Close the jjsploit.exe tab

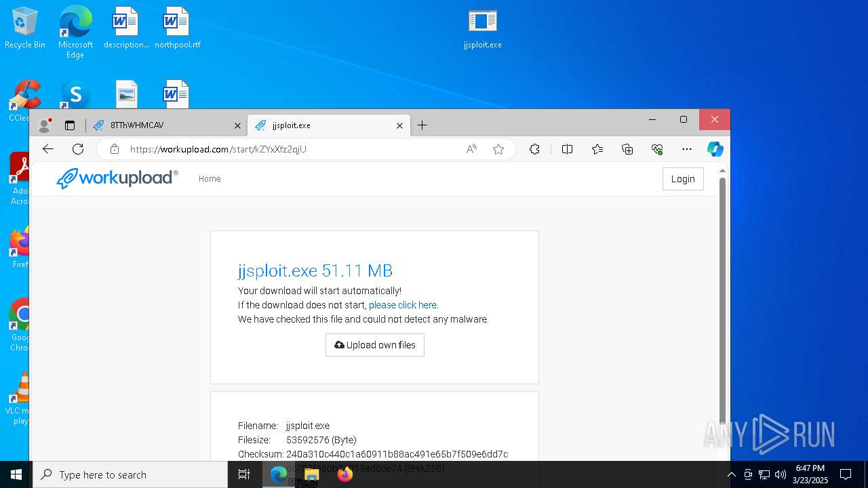pos(399,125)
